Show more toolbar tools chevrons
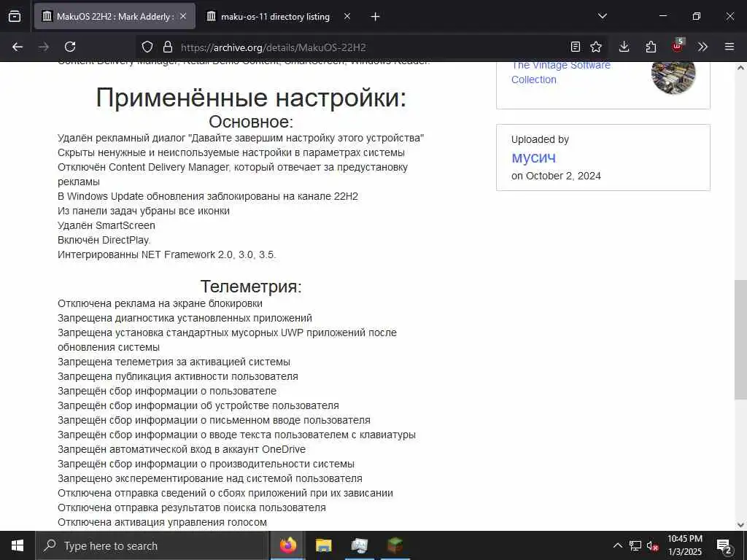 (703, 47)
